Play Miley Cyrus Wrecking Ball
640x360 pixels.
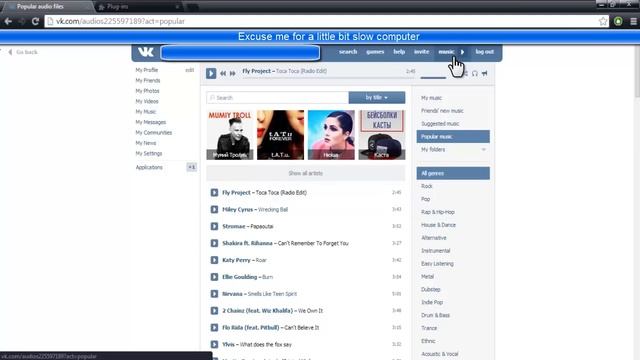214,209
